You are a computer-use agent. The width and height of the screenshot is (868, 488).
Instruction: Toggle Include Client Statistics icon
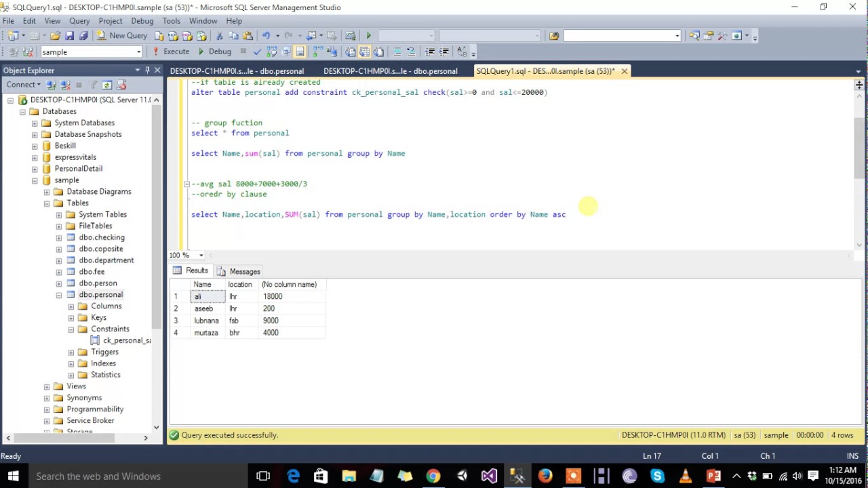[332, 52]
